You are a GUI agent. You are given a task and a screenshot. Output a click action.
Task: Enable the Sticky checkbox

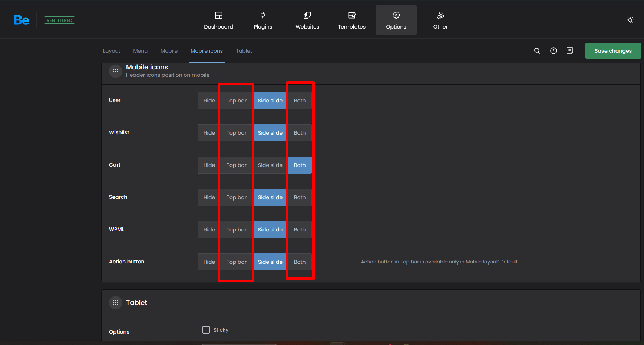coord(206,330)
